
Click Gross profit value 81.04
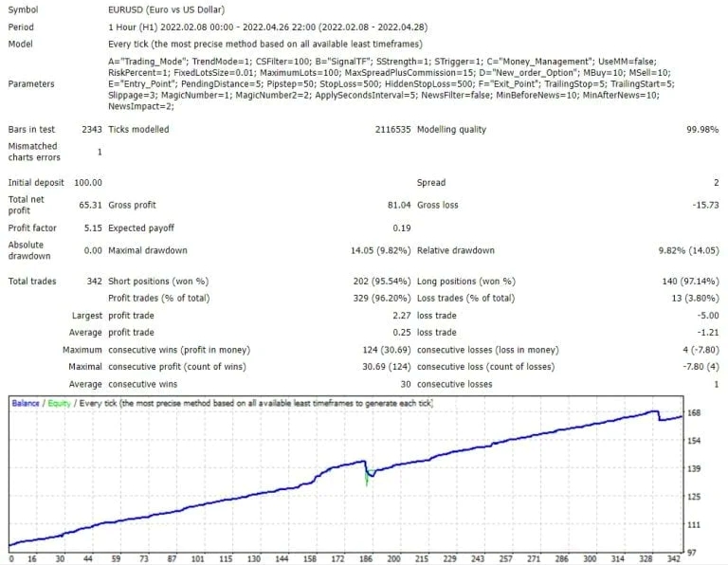399,205
